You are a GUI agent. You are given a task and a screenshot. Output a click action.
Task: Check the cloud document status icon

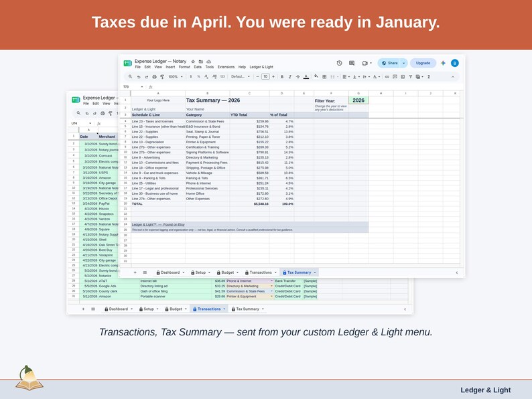[x=208, y=62]
